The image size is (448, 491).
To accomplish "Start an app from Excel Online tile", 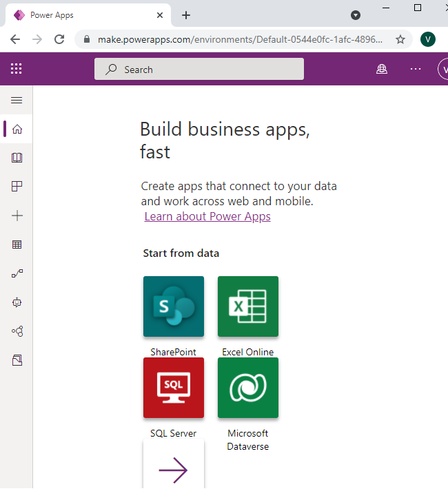I will pos(248,306).
